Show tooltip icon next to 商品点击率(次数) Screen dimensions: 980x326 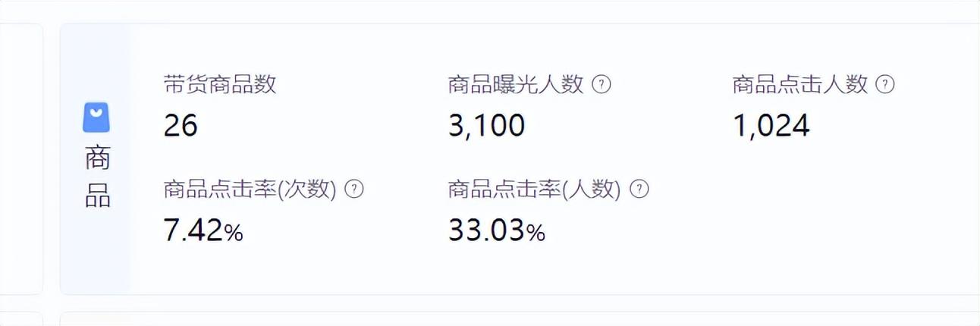click(354, 190)
